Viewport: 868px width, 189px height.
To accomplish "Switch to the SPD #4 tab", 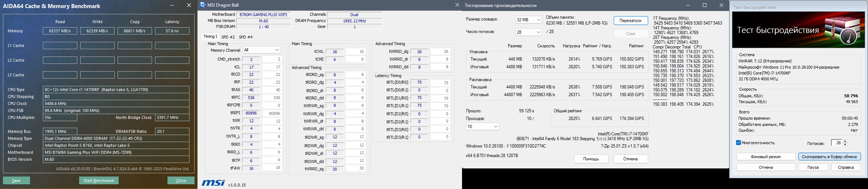I will pos(245,37).
